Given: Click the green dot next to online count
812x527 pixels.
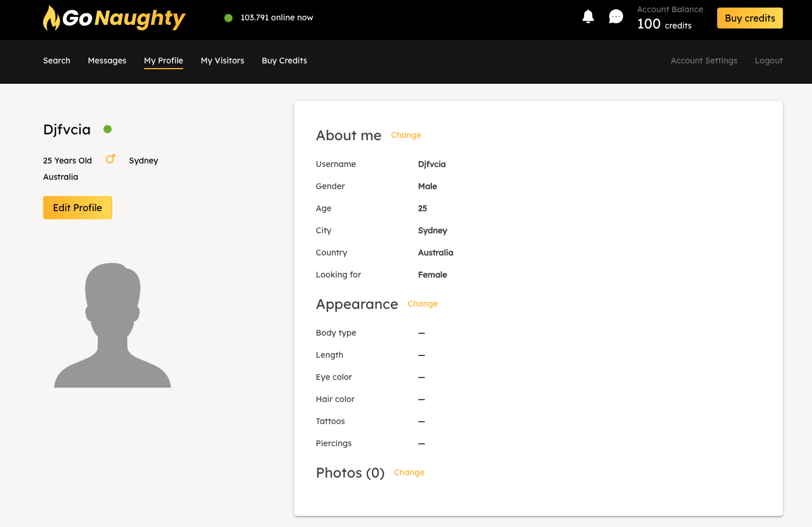Looking at the screenshot, I should pos(228,18).
